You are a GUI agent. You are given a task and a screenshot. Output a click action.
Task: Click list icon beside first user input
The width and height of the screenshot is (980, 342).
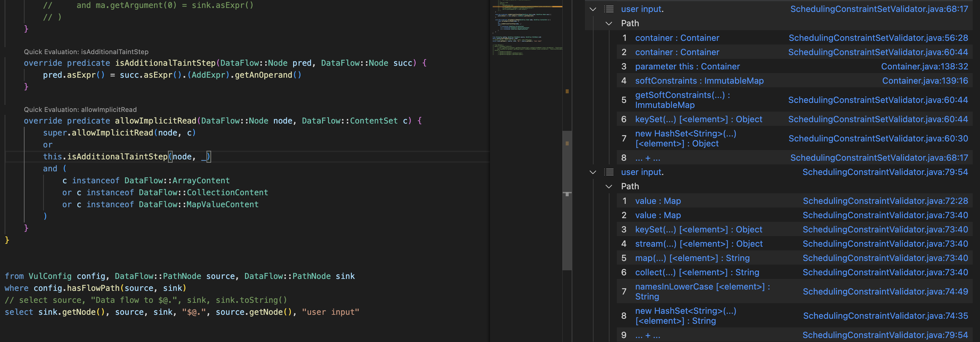tap(609, 9)
